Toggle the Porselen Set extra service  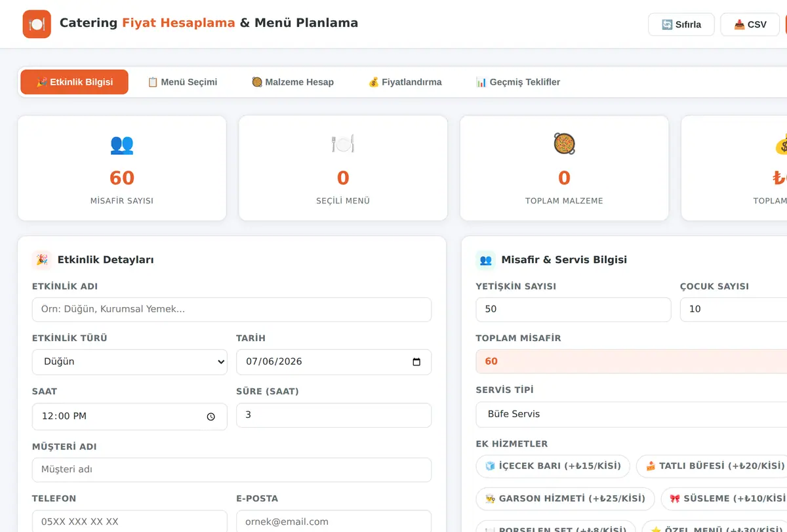556,526
